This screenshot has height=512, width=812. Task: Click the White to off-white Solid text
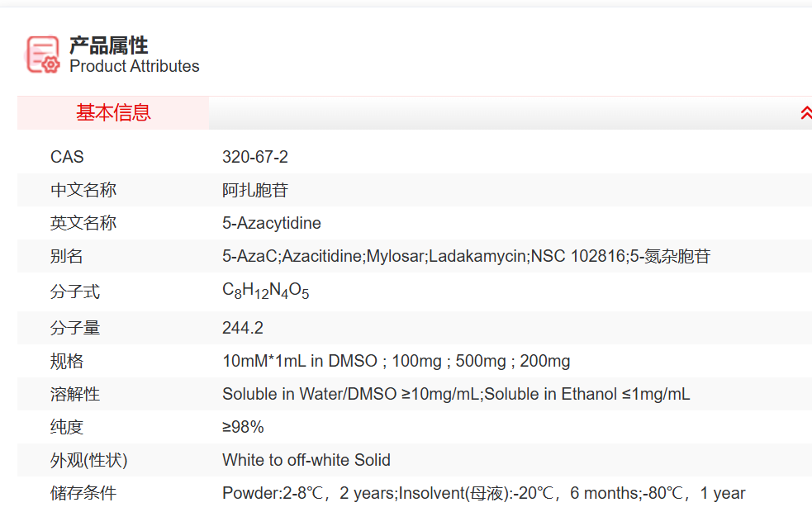click(x=306, y=460)
